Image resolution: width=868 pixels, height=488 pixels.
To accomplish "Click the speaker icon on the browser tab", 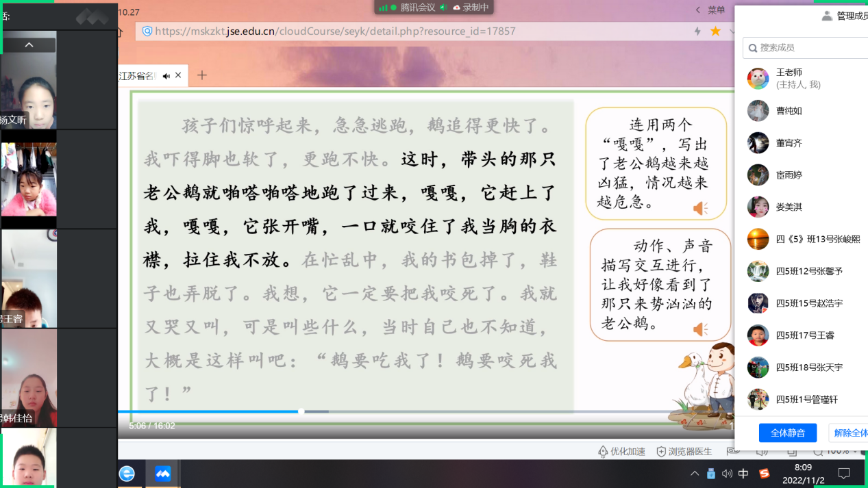I will [x=166, y=76].
